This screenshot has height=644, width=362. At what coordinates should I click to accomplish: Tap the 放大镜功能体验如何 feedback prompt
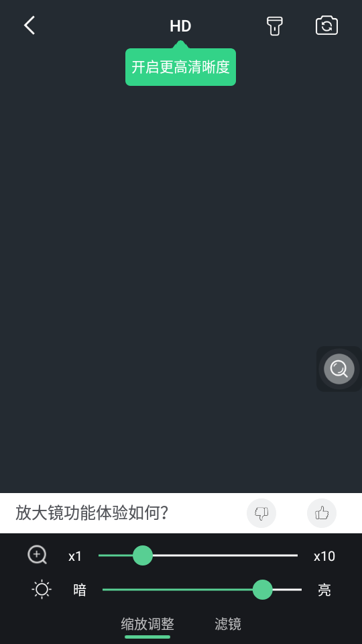pyautogui.click(x=92, y=513)
